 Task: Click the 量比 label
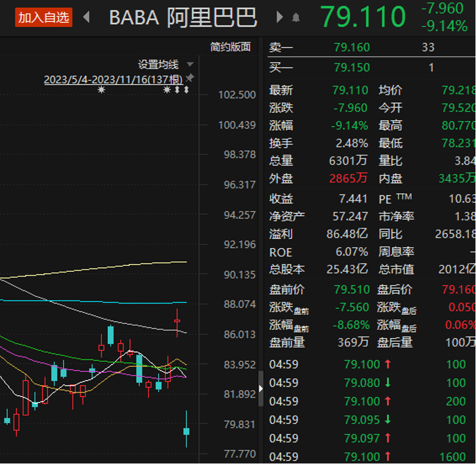[390, 161]
